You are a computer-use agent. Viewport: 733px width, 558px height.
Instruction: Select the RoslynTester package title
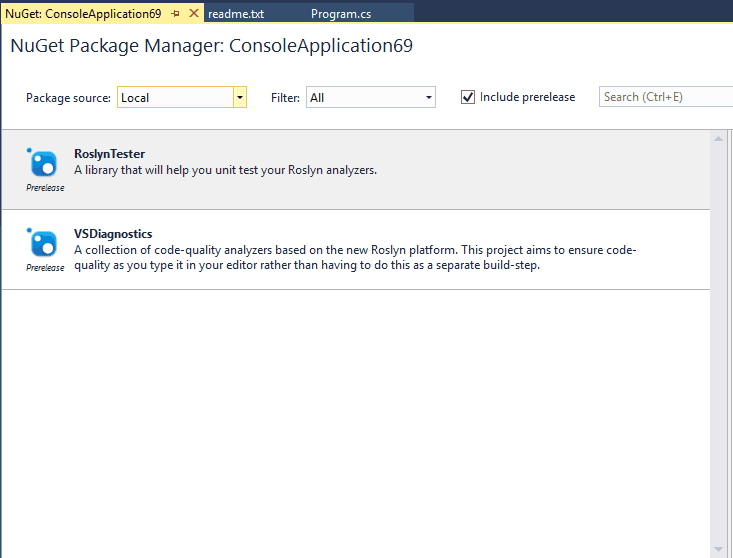109,154
